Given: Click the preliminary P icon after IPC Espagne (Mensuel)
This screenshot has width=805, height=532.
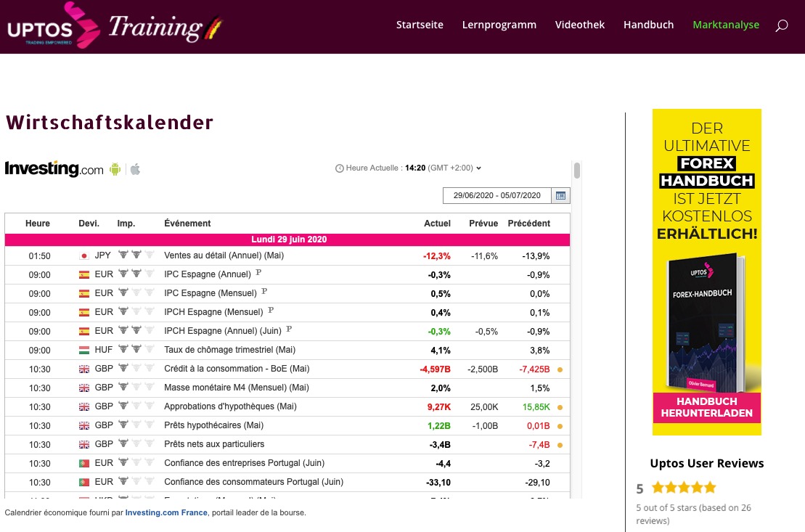Looking at the screenshot, I should (x=264, y=291).
